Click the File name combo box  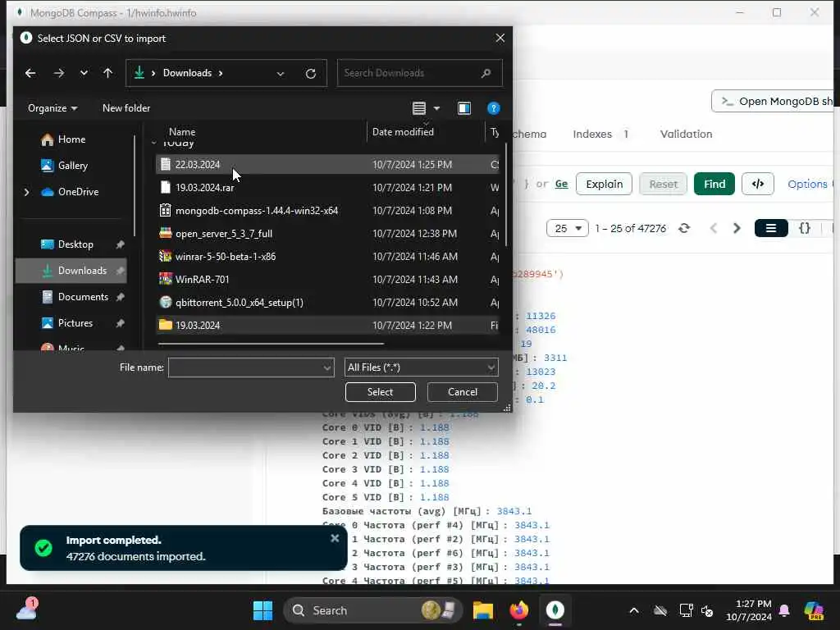click(251, 367)
